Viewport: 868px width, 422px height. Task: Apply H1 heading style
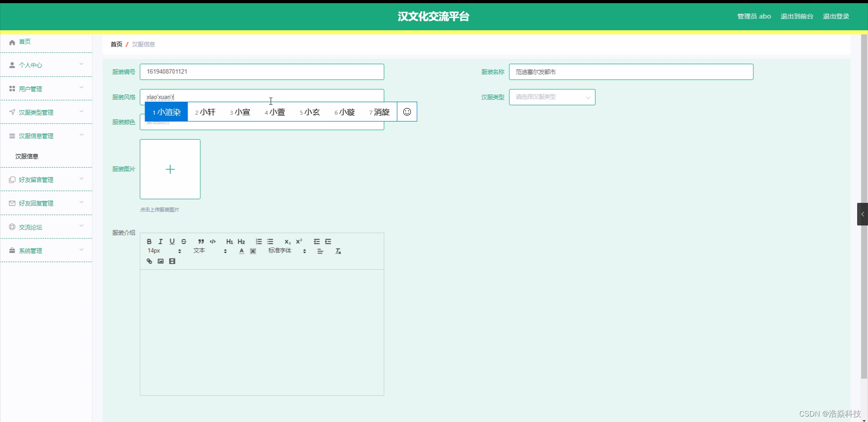click(230, 241)
